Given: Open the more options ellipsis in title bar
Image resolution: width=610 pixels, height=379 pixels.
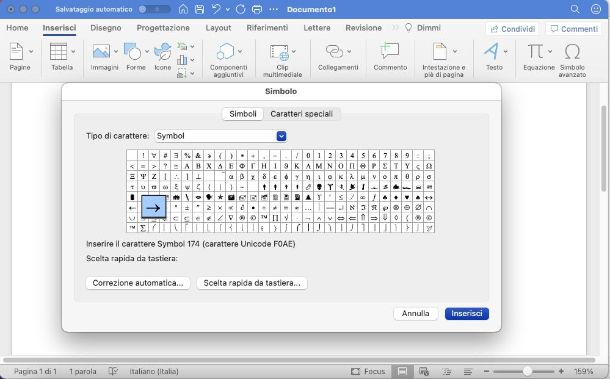Looking at the screenshot, I should tap(273, 9).
